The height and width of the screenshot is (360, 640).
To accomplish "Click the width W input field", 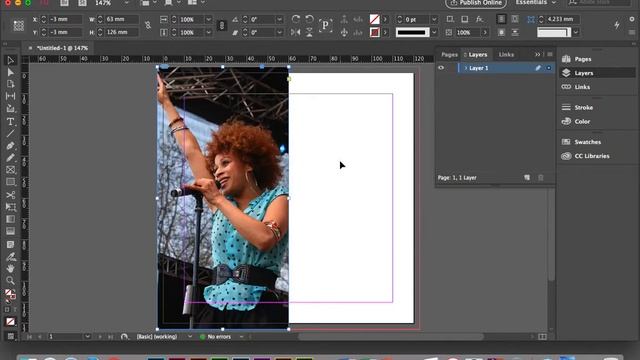I will (x=122, y=19).
